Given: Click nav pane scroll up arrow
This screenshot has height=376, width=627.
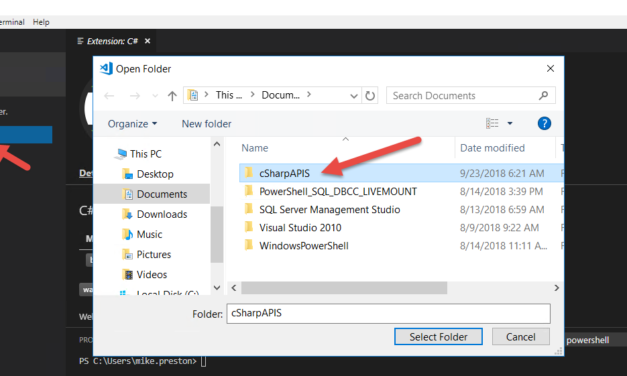Looking at the screenshot, I should 217,144.
